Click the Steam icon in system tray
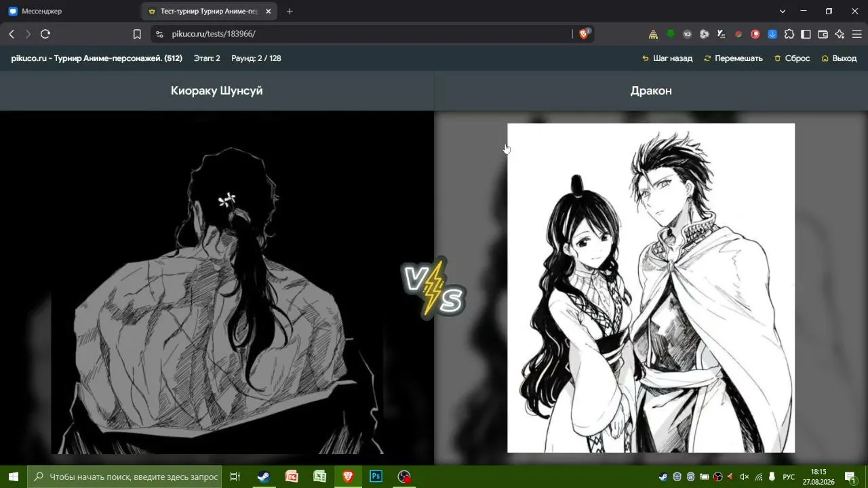This screenshot has width=868, height=488. 663,477
